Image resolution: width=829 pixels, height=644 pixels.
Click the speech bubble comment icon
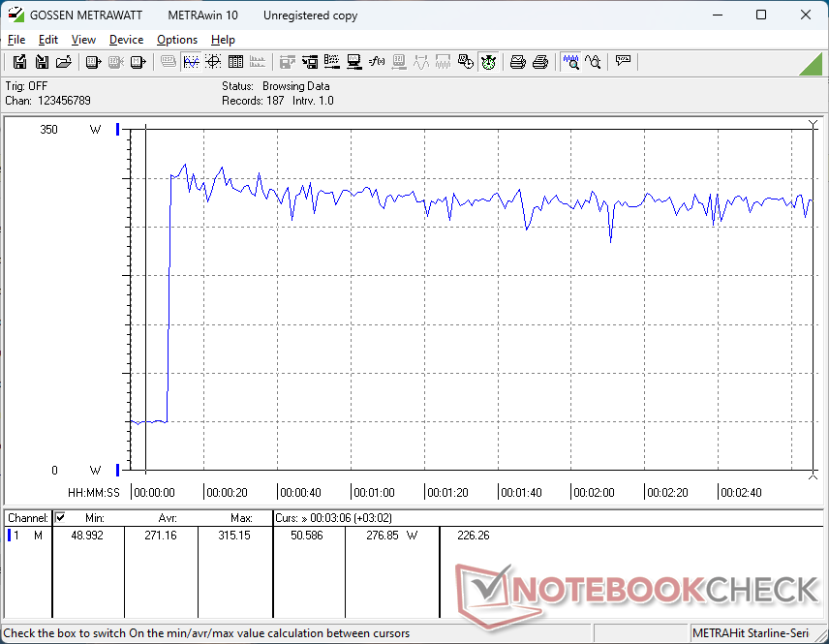(x=623, y=62)
